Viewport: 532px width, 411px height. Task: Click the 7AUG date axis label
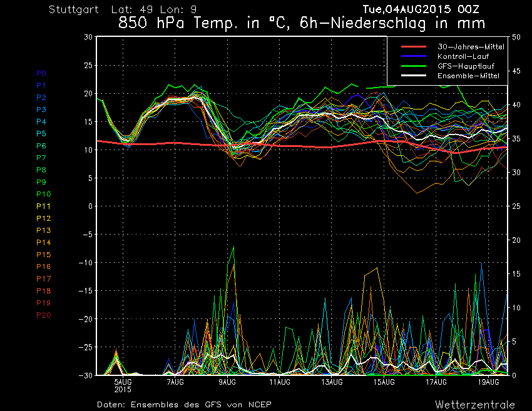[175, 382]
